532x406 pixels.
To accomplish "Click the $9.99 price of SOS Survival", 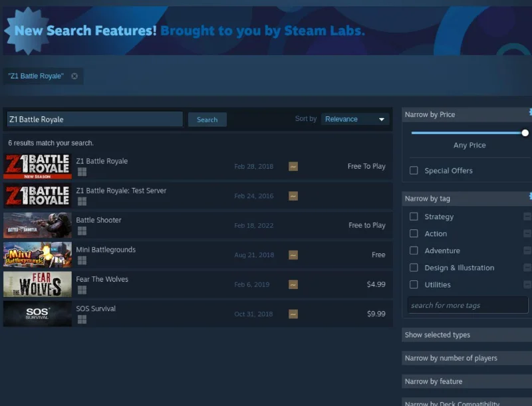I will pyautogui.click(x=376, y=314).
